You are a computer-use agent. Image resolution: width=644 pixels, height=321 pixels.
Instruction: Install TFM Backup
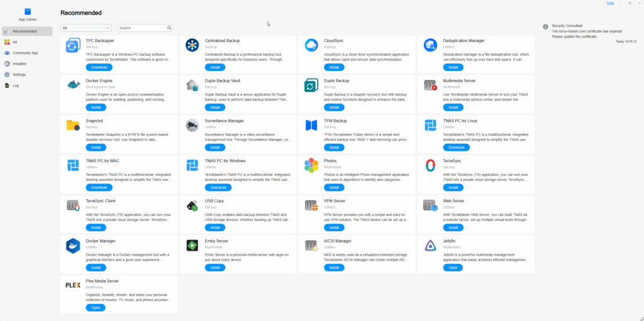click(335, 148)
